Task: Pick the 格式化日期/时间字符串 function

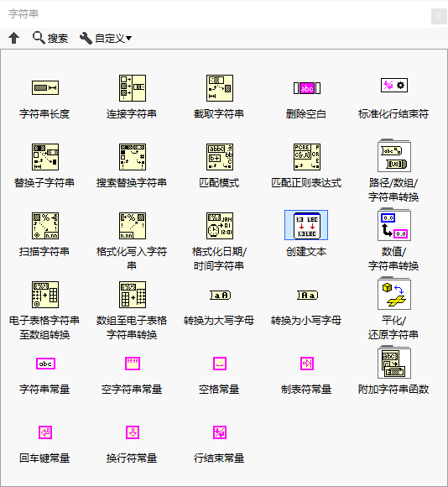Action: pos(220,226)
